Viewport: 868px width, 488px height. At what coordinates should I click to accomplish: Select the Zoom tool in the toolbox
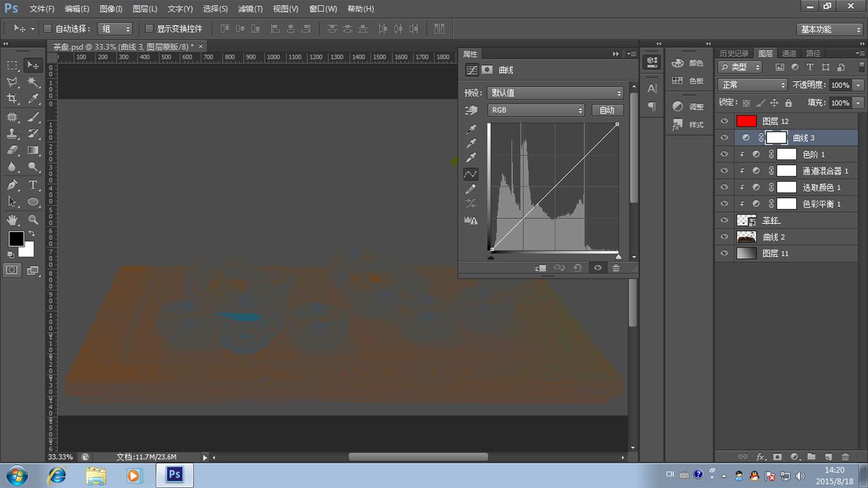33,220
